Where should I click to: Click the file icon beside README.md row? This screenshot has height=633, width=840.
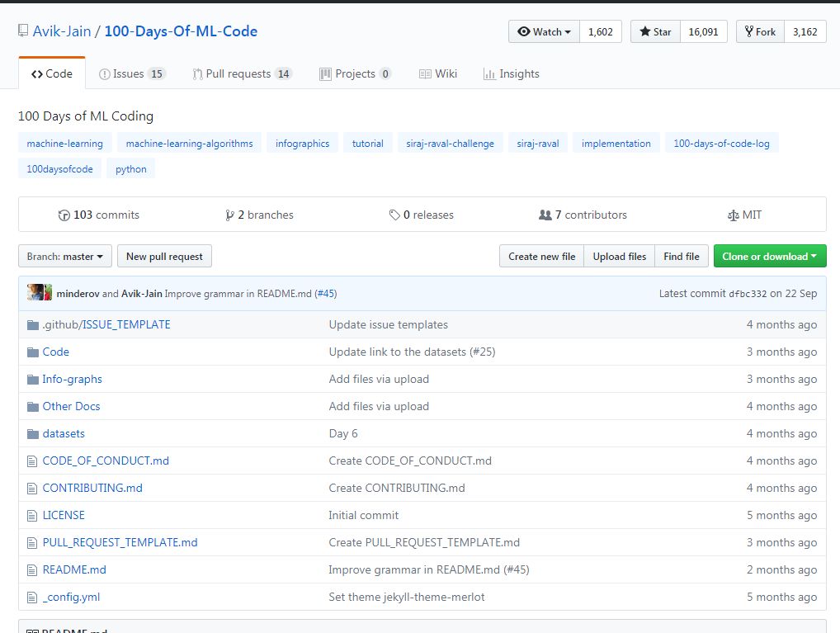32,570
